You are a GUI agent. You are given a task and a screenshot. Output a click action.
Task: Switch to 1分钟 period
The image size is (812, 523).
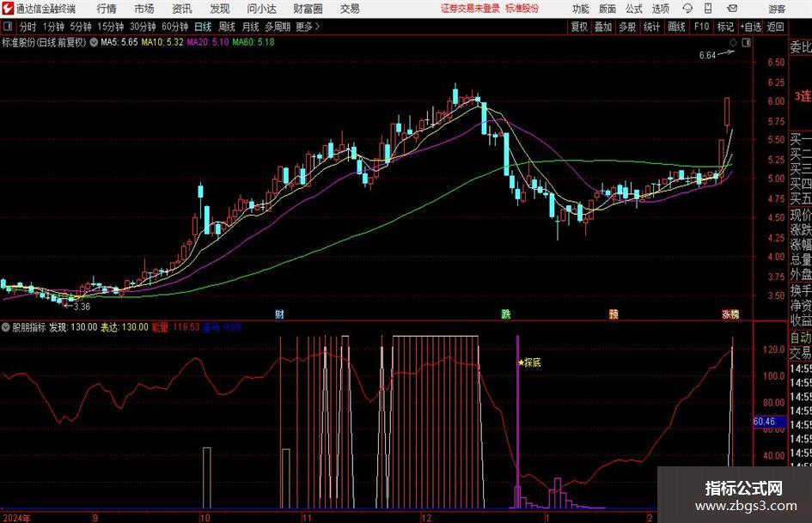pyautogui.click(x=53, y=27)
